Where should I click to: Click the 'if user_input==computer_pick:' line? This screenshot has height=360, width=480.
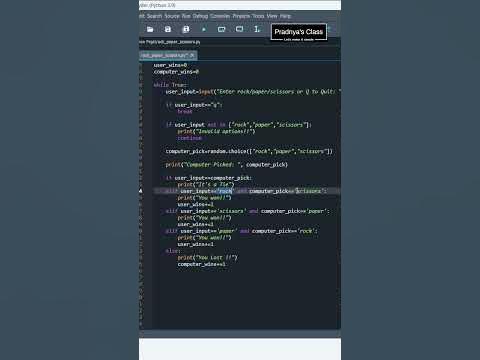(209, 178)
